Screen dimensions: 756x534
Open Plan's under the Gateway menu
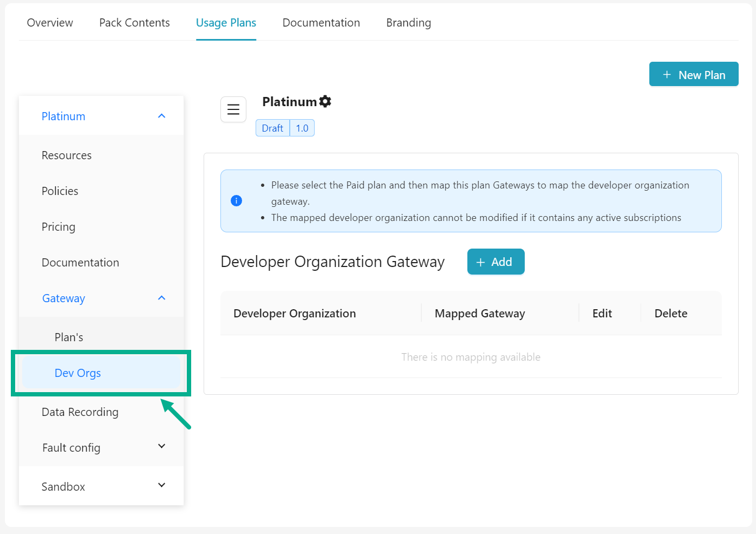tap(69, 337)
